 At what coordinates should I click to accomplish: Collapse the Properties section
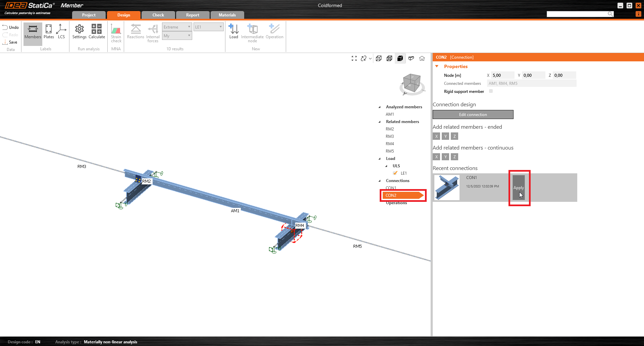(437, 66)
